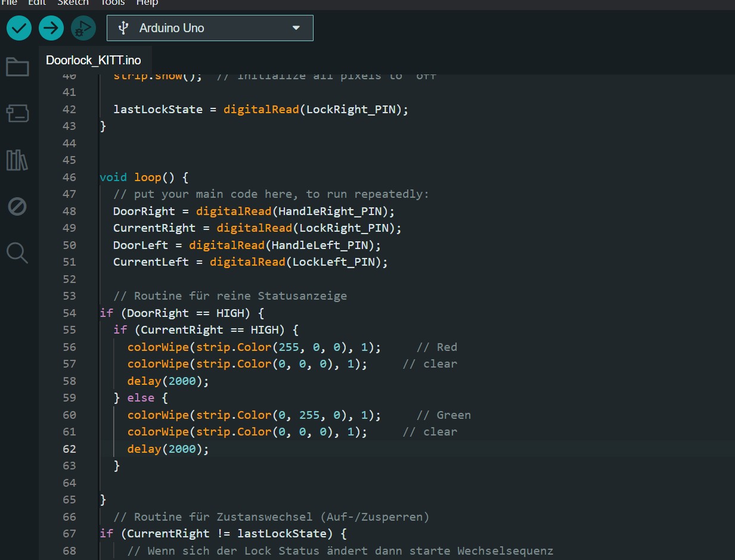Open the Edit menu
Image resolution: width=735 pixels, height=560 pixels.
[x=37, y=3]
